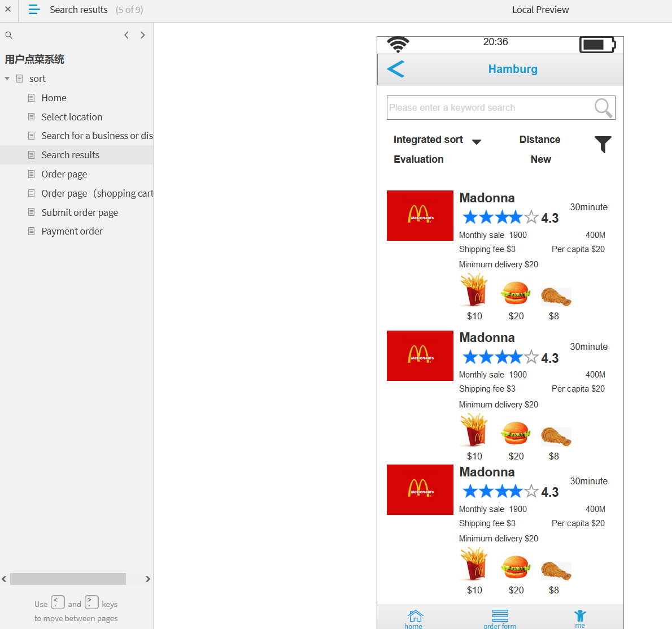Open the second Madonna restaurant title

[x=487, y=338]
